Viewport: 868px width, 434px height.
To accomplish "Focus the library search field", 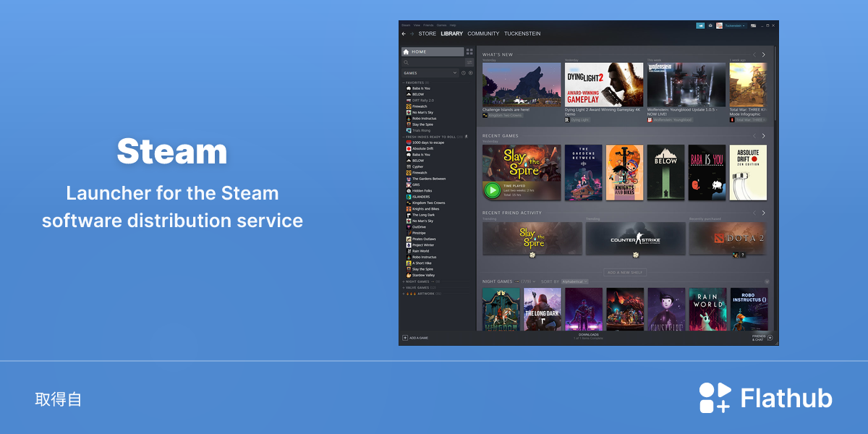I will click(x=433, y=62).
